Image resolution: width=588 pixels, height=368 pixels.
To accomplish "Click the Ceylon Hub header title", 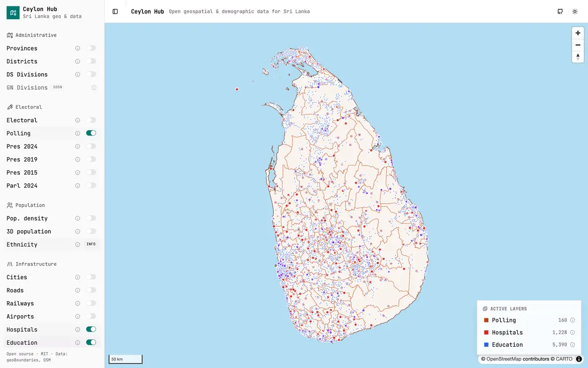I will pyautogui.click(x=147, y=11).
